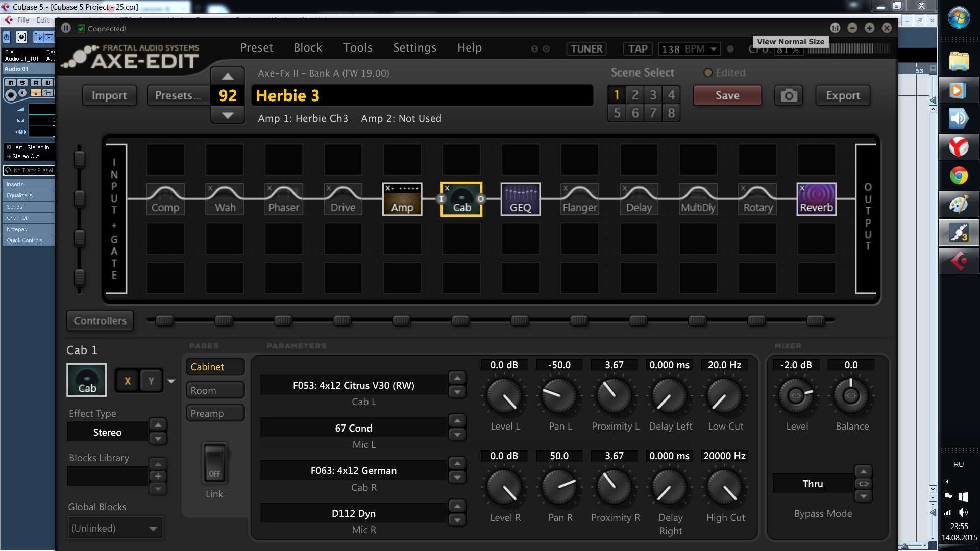Click the Level L knob

coord(504,396)
